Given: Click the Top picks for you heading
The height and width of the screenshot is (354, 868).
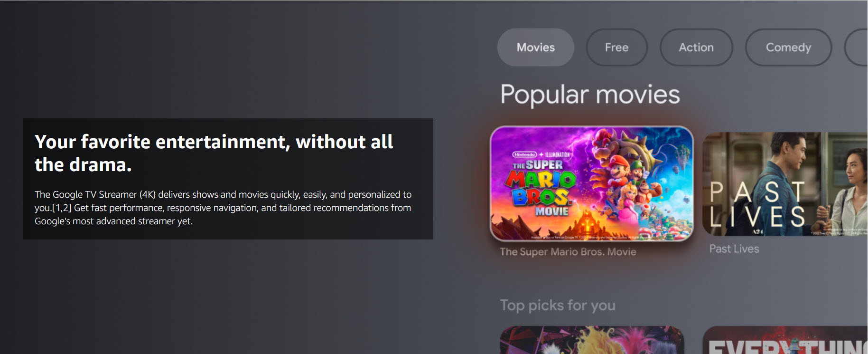Looking at the screenshot, I should [x=558, y=305].
